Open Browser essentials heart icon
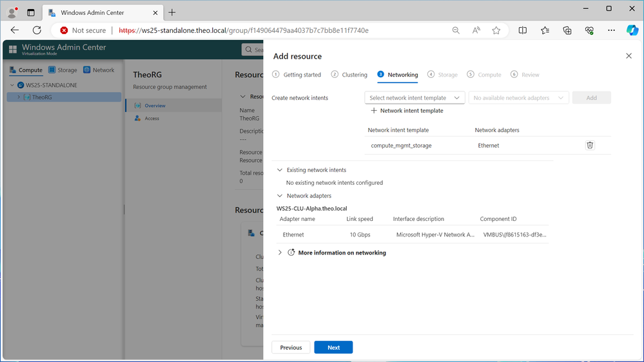This screenshot has height=362, width=644. tap(589, 30)
